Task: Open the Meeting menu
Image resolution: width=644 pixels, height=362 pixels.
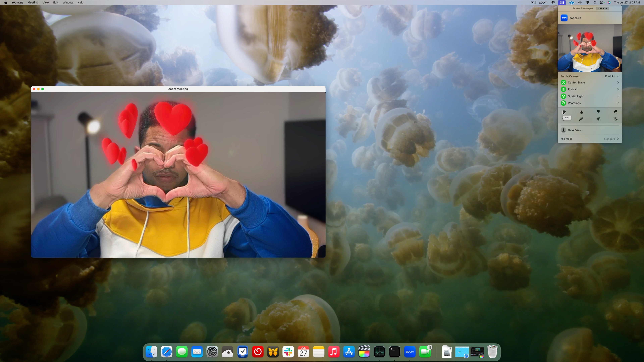Action: pyautogui.click(x=33, y=3)
